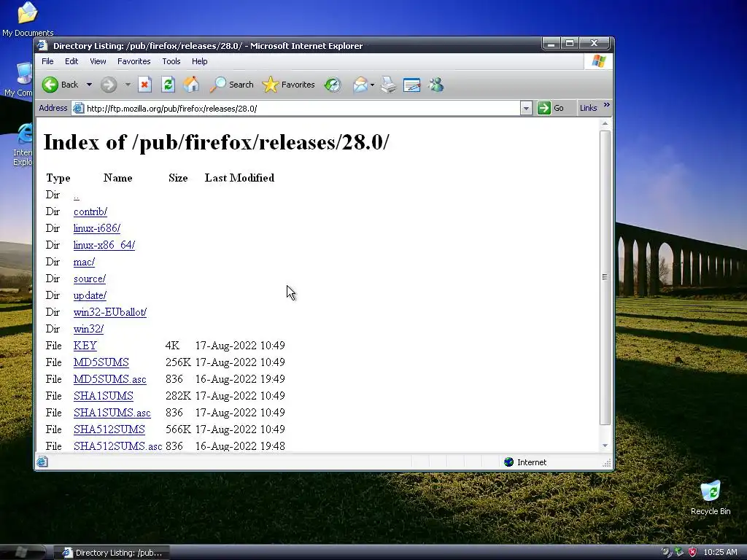This screenshot has height=560, width=747.
Task: Expand the Forward button history dropdown
Action: [x=128, y=85]
